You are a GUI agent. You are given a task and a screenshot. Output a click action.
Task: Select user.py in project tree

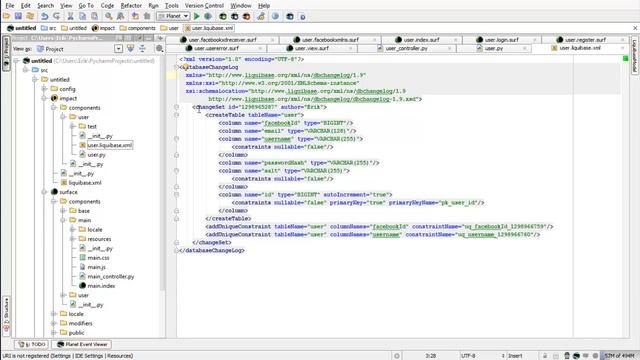coord(96,155)
